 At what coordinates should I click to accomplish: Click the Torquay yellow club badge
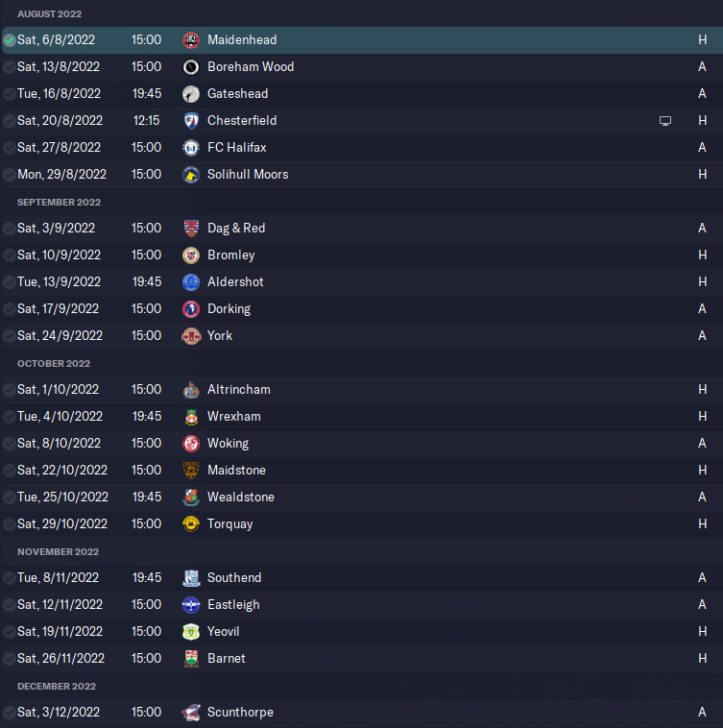pos(191,524)
